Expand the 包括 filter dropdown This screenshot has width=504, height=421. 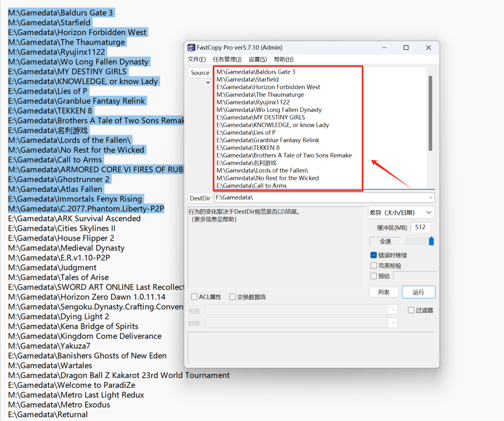393,310
